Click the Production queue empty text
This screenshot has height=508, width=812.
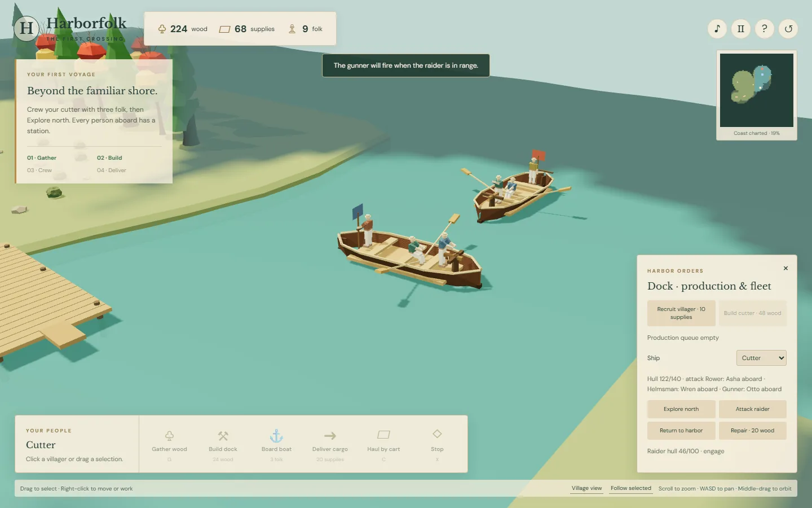coord(683,338)
